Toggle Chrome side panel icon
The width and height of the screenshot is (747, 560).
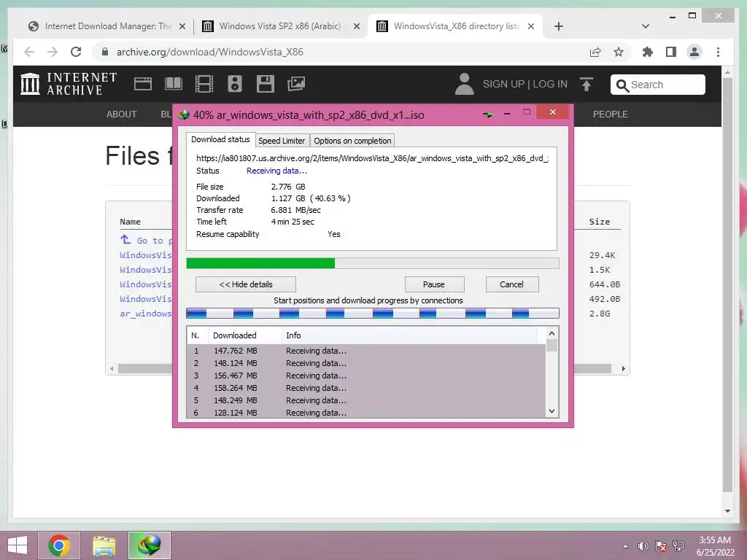pos(671,52)
